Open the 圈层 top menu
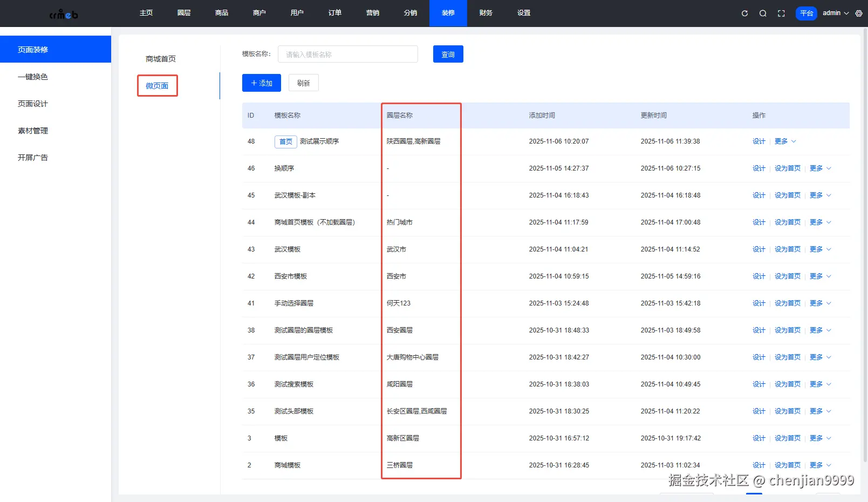The image size is (868, 502). pyautogui.click(x=184, y=13)
